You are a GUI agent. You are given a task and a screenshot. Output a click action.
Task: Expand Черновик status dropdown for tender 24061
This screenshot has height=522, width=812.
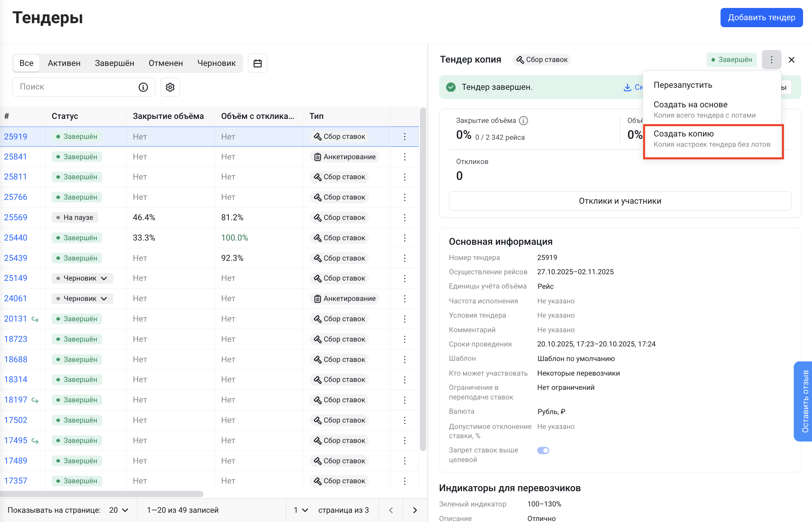(104, 299)
